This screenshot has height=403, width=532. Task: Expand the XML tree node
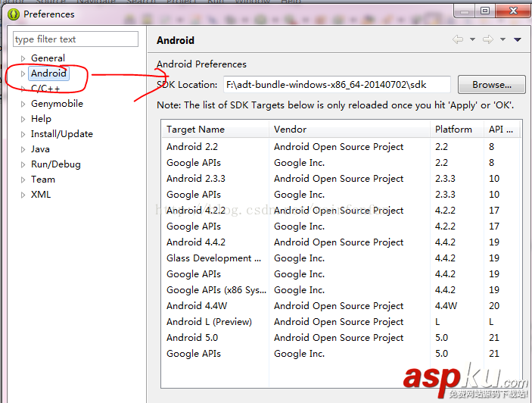pos(23,195)
